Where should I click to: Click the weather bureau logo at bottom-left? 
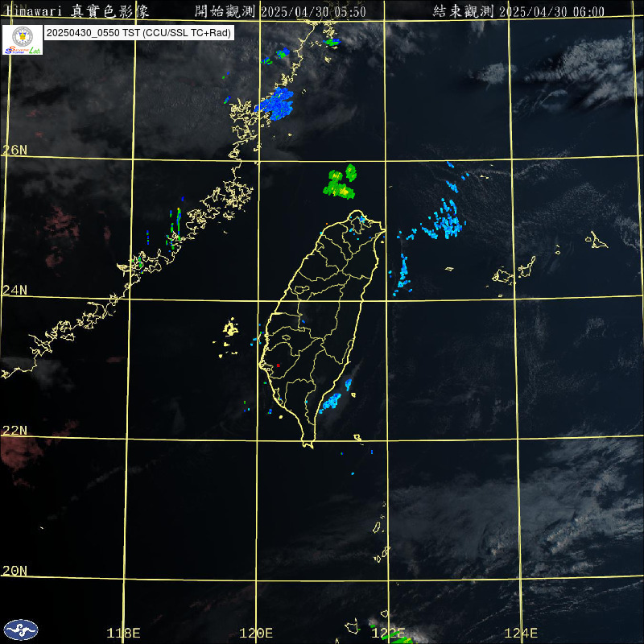click(x=21, y=630)
